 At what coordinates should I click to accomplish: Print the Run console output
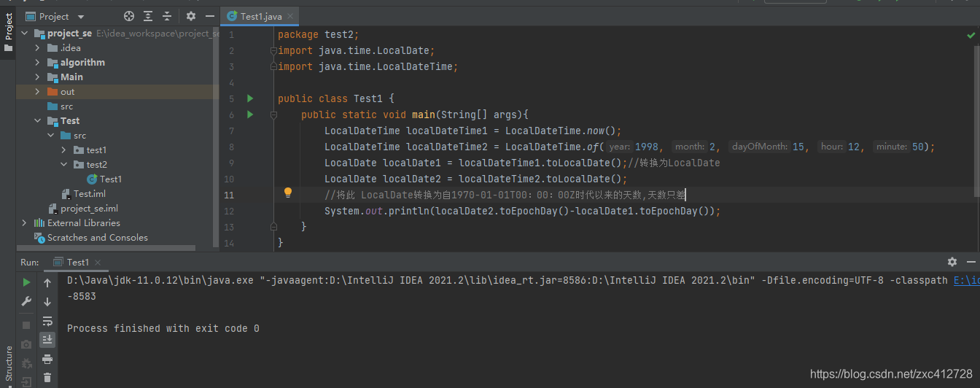click(x=47, y=359)
